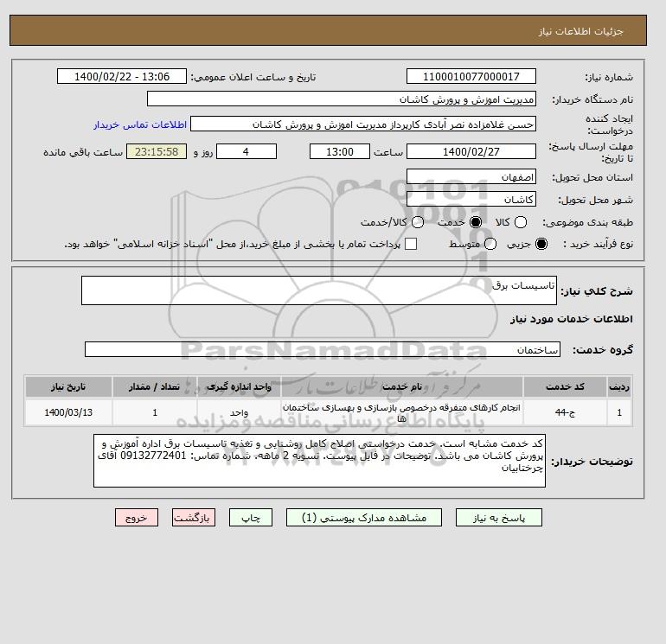Click the deadline date field 1400/02/27
666x644 pixels.
471,151
